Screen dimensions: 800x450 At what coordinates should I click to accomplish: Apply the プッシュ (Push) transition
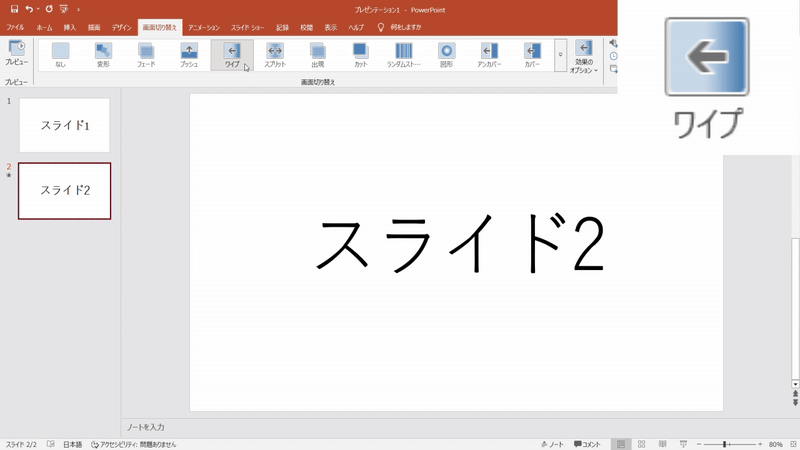(x=189, y=55)
